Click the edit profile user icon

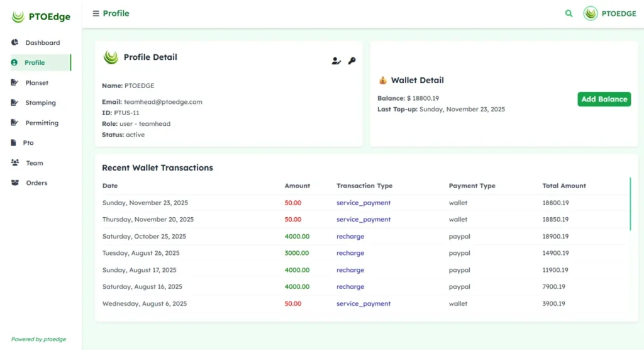[x=336, y=61]
